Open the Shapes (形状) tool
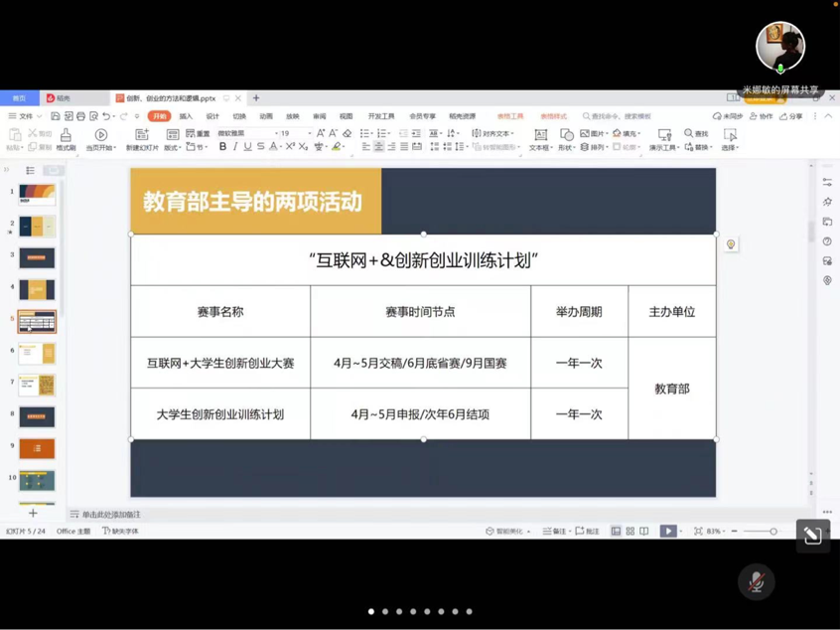This screenshot has height=630, width=840. click(566, 135)
